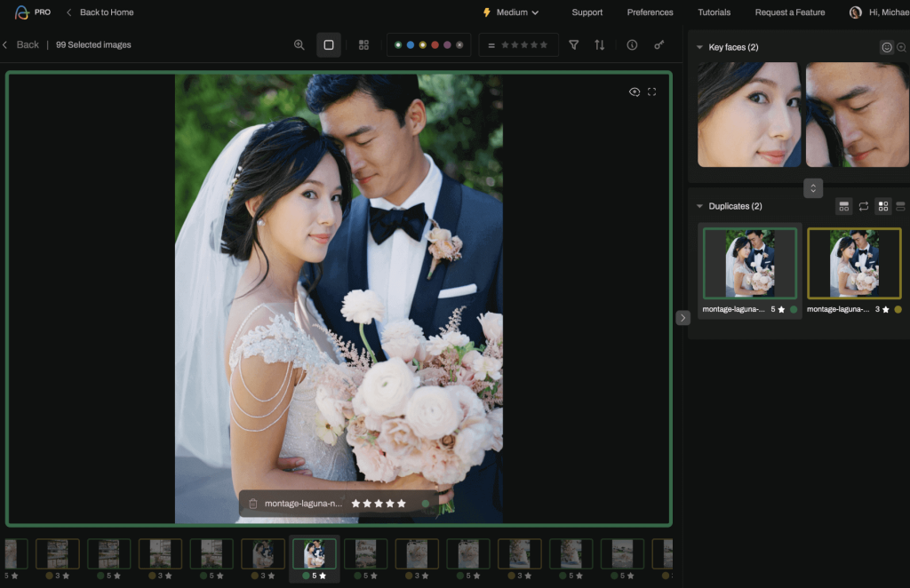Open the zoom/magnifier search tool

[299, 44]
